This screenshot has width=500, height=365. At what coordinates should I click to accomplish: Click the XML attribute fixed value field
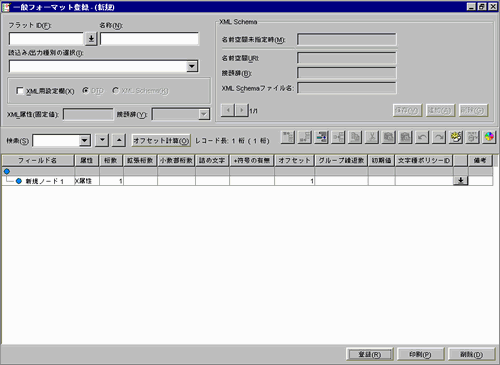pos(88,114)
